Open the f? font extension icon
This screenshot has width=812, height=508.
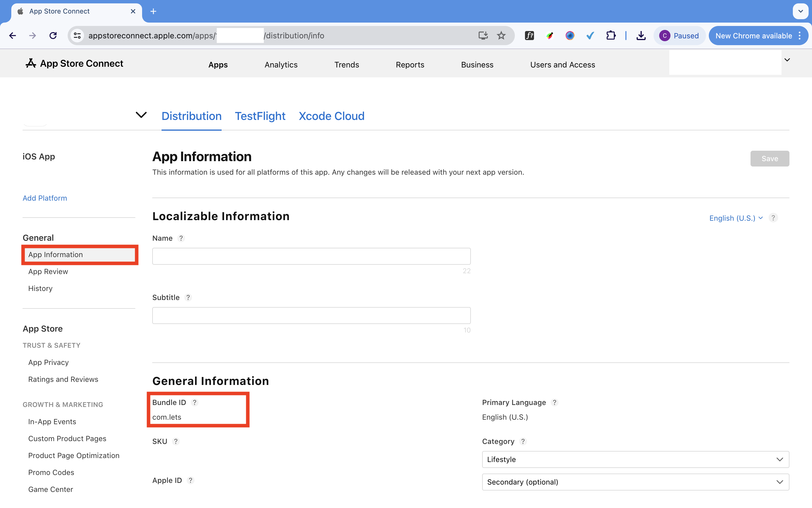point(529,36)
